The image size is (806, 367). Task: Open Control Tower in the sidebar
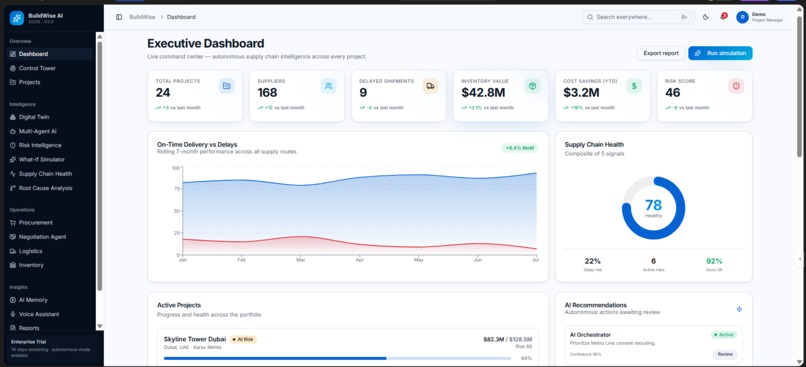(49, 68)
